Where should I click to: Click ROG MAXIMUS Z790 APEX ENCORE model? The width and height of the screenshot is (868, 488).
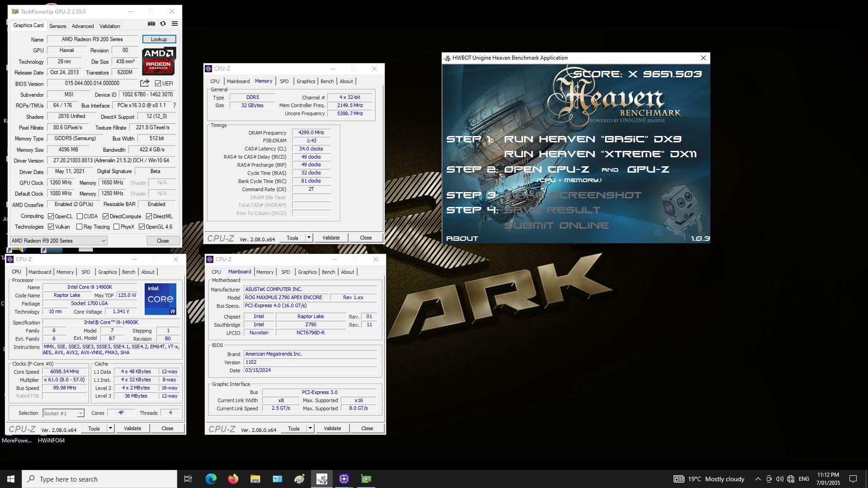click(x=286, y=297)
